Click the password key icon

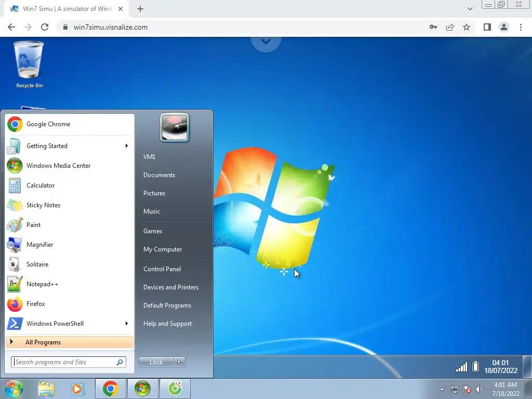pos(433,27)
